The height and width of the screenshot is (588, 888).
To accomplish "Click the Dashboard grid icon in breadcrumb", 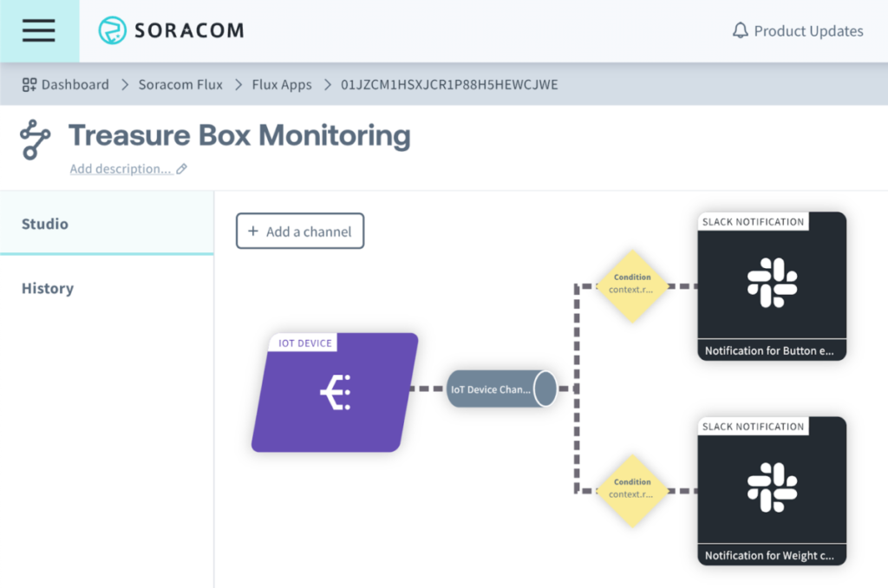I will click(x=29, y=85).
